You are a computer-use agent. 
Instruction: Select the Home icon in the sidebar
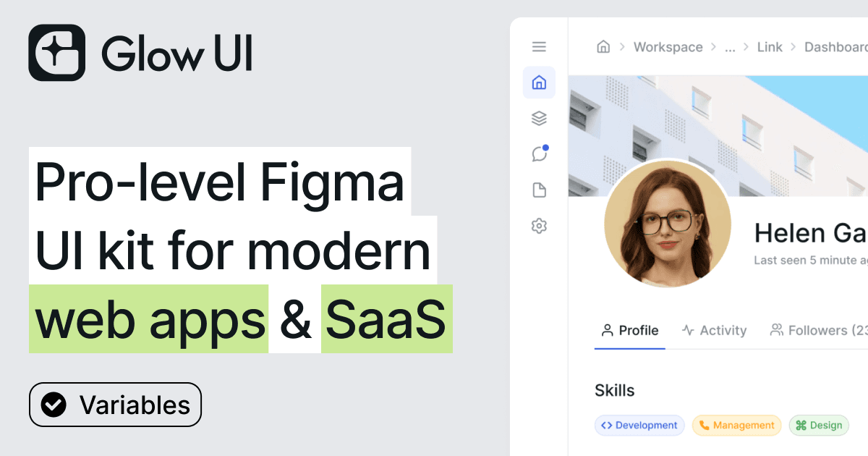(x=539, y=82)
